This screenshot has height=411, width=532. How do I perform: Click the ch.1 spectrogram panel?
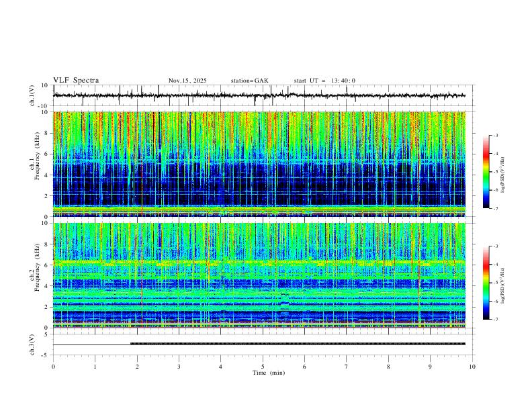coord(259,164)
